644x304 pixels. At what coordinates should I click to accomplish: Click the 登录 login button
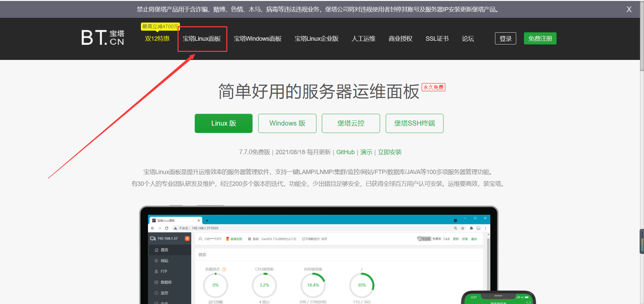[x=505, y=38]
